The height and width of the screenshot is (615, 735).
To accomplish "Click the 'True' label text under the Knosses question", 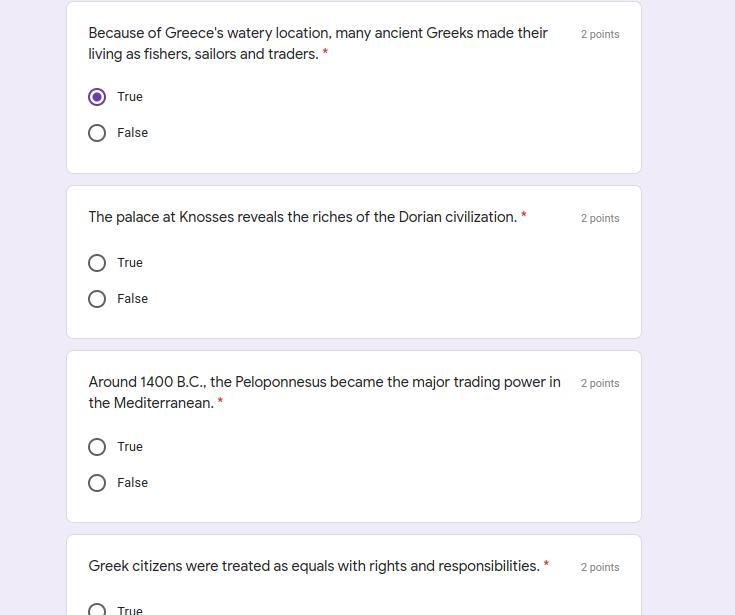I will pyautogui.click(x=130, y=263).
